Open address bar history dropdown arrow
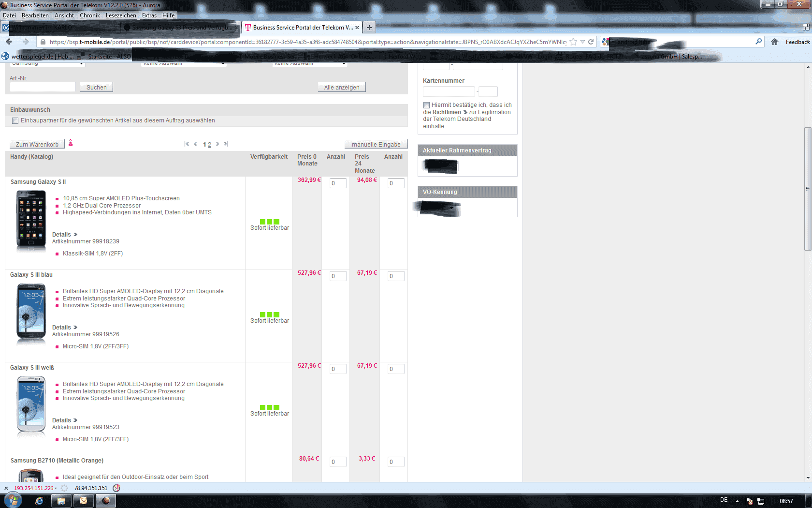The height and width of the screenshot is (508, 812). click(x=582, y=42)
